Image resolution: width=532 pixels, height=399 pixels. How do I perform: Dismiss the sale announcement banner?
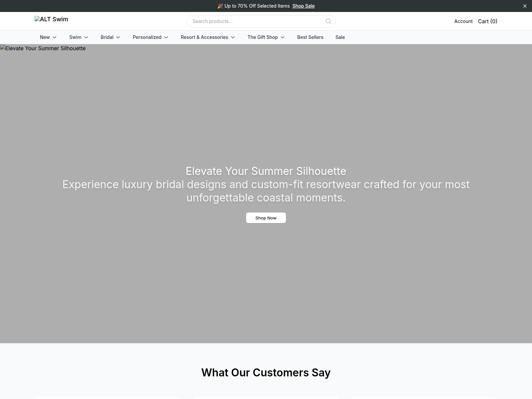(525, 6)
